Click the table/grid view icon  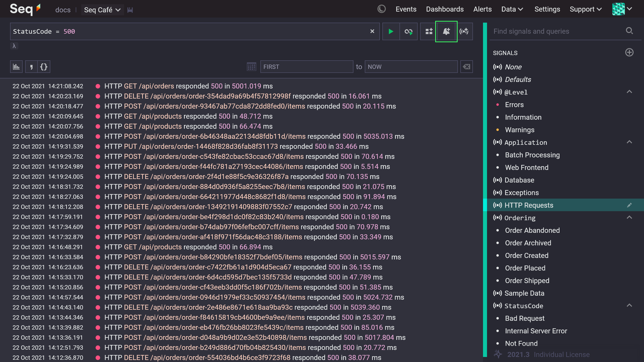429,31
